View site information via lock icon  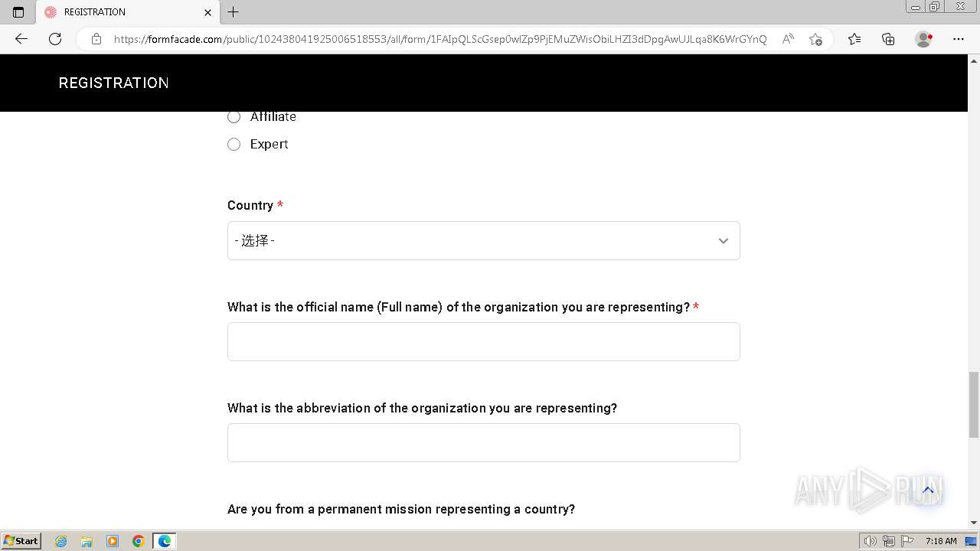(x=96, y=39)
